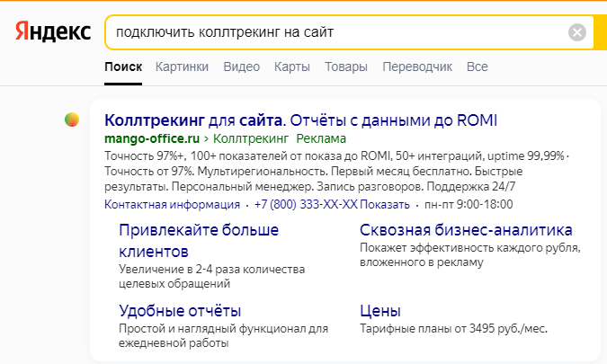The height and width of the screenshot is (364, 607).
Task: Open the Контактная информация link
Action: point(173,204)
